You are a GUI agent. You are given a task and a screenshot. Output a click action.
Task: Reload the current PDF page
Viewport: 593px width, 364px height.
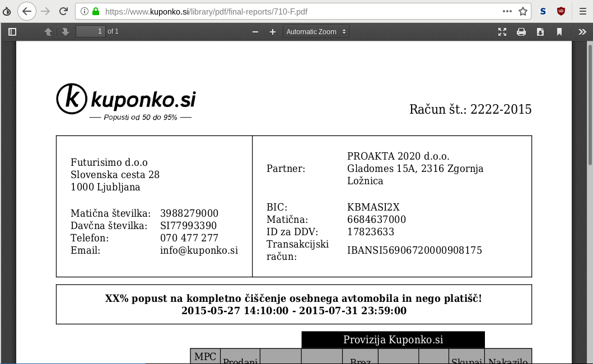tap(63, 11)
